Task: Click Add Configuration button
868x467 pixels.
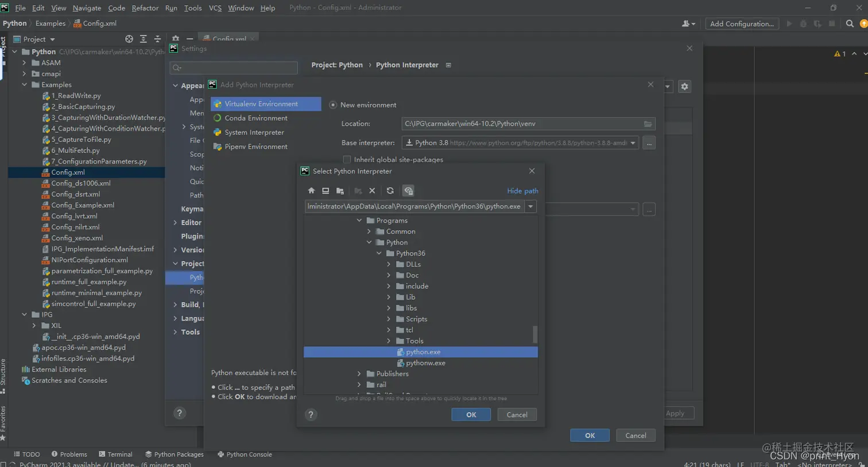Action: click(x=742, y=24)
